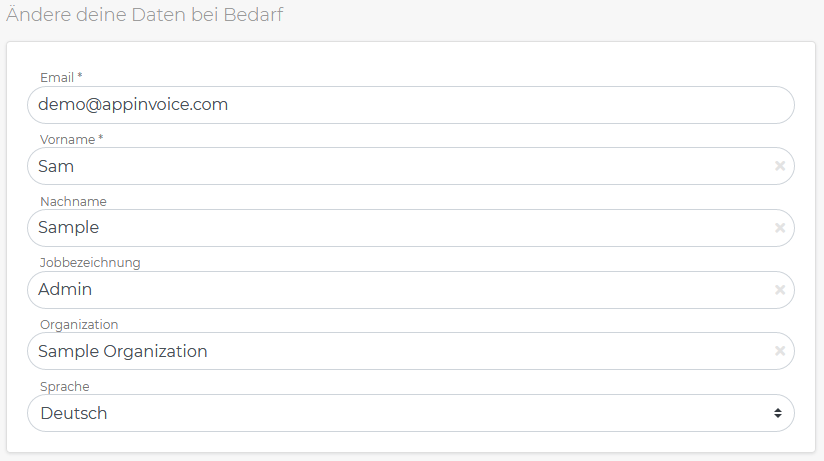The image size is (824, 461).
Task: Click the required asterisk beside Vorname
Action: click(100, 138)
